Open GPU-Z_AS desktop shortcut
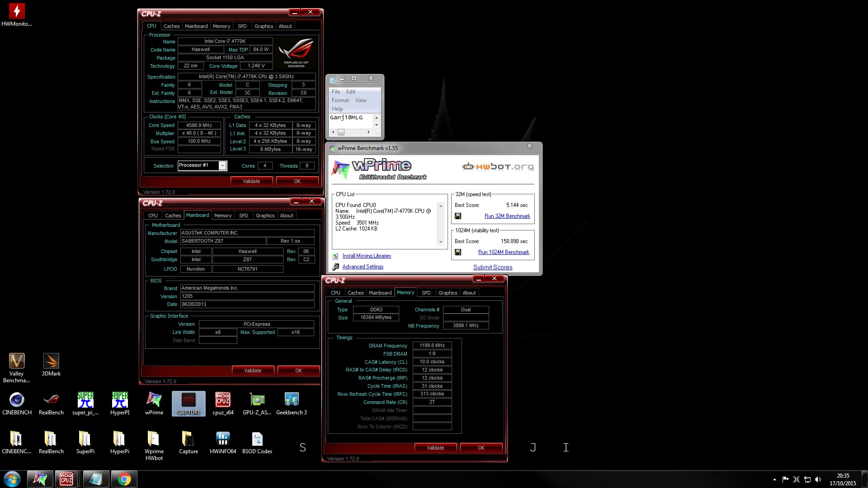 click(x=257, y=403)
